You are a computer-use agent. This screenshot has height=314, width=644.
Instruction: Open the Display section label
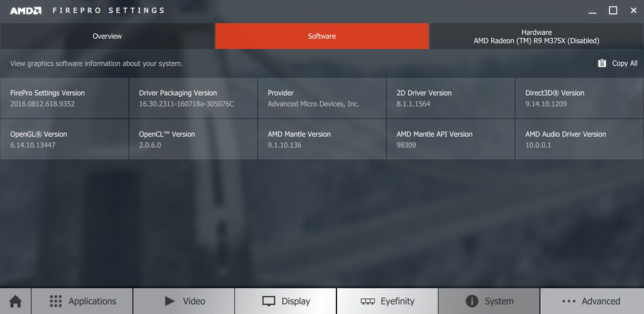tap(296, 301)
